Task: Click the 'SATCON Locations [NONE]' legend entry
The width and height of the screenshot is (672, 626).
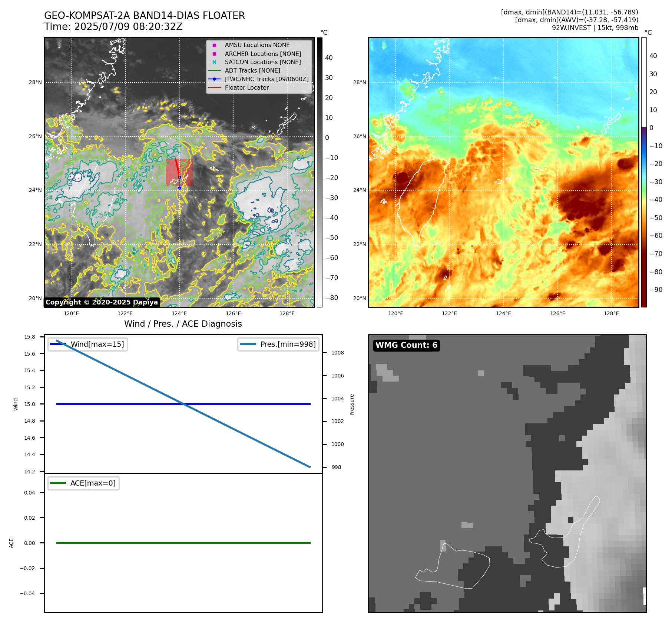Action: click(263, 62)
